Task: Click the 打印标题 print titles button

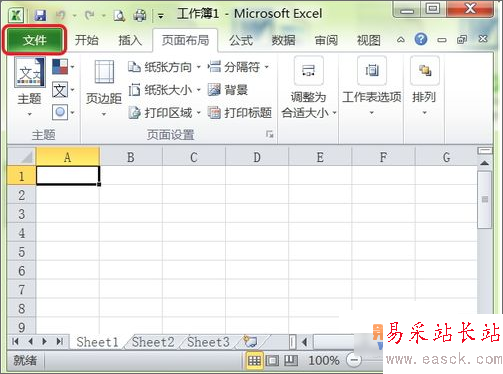Action: 239,113
